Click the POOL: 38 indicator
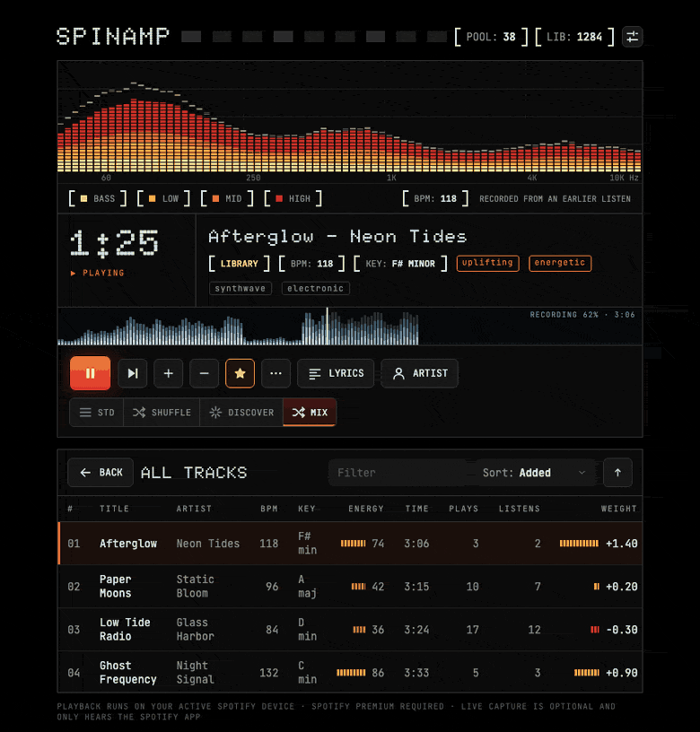Image resolution: width=700 pixels, height=732 pixels. click(491, 37)
